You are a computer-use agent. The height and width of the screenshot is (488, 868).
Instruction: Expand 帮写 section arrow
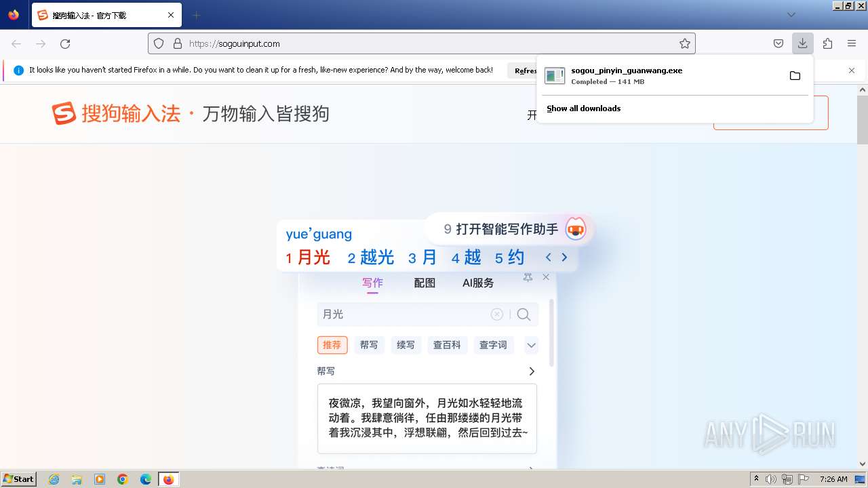coord(532,371)
